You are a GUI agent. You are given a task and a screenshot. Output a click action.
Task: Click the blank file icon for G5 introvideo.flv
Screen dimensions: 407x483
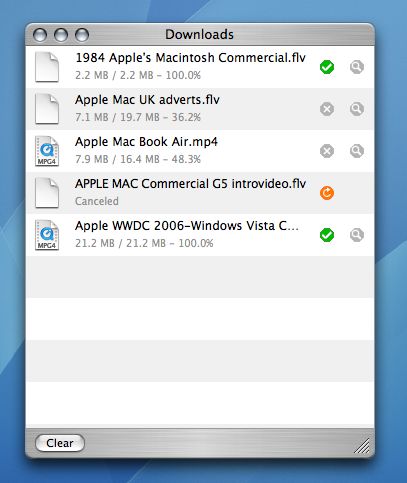coord(47,193)
